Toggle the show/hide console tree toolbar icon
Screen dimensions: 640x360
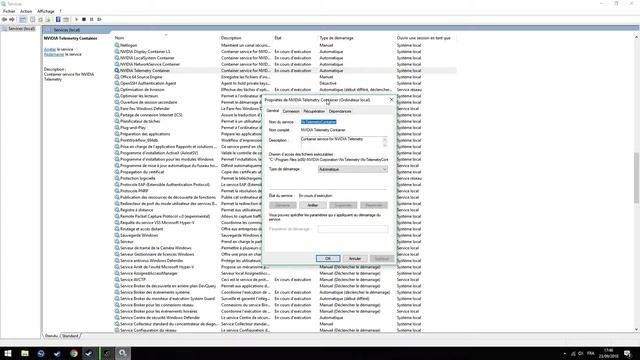coord(23,20)
